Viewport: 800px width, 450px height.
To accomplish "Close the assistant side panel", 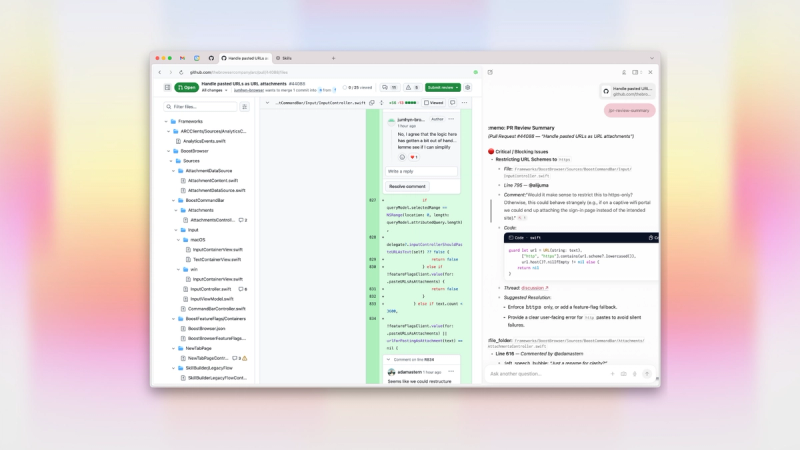I will [650, 72].
